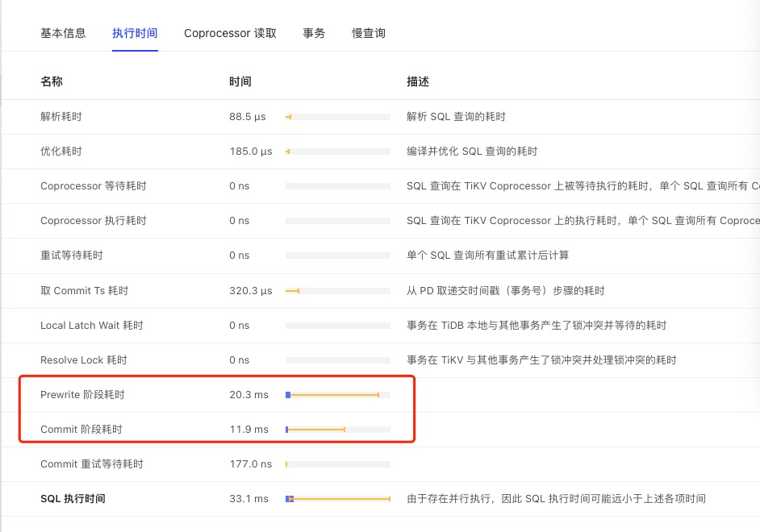This screenshot has height=532, width=760.
Task: Click the Resolve Lock 耗时 row name
Action: click(84, 360)
